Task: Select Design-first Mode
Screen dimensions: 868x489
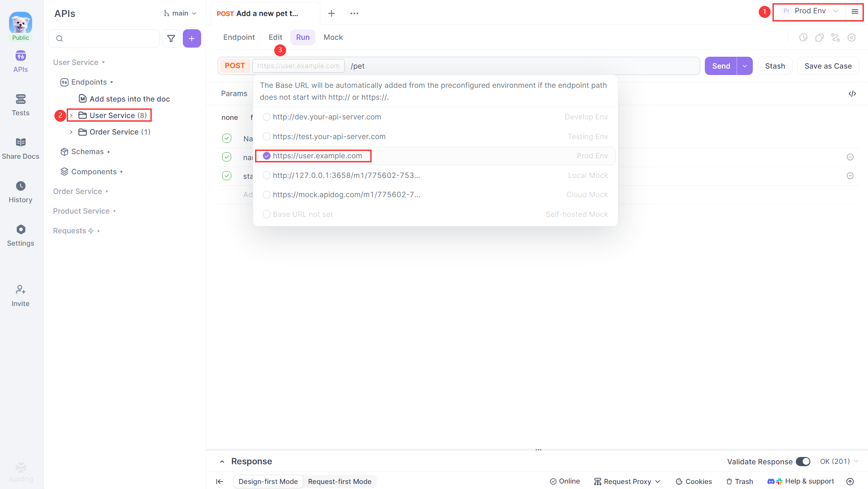Action: [x=268, y=481]
